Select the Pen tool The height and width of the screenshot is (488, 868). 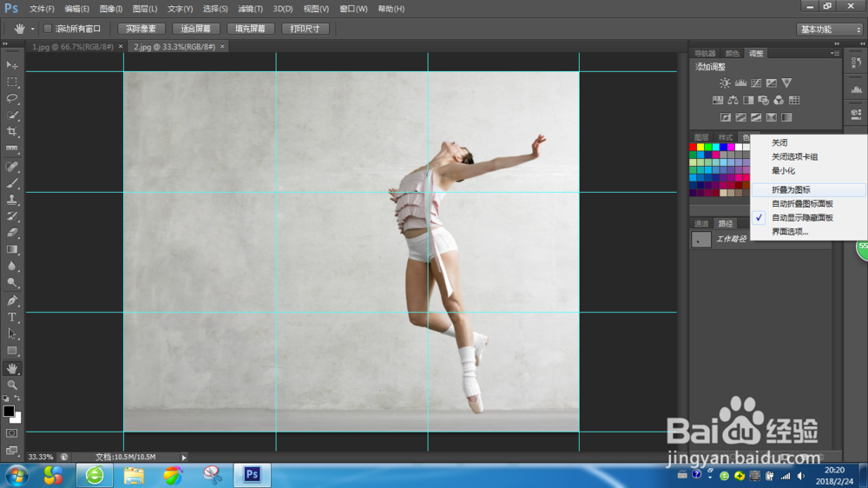tap(12, 300)
